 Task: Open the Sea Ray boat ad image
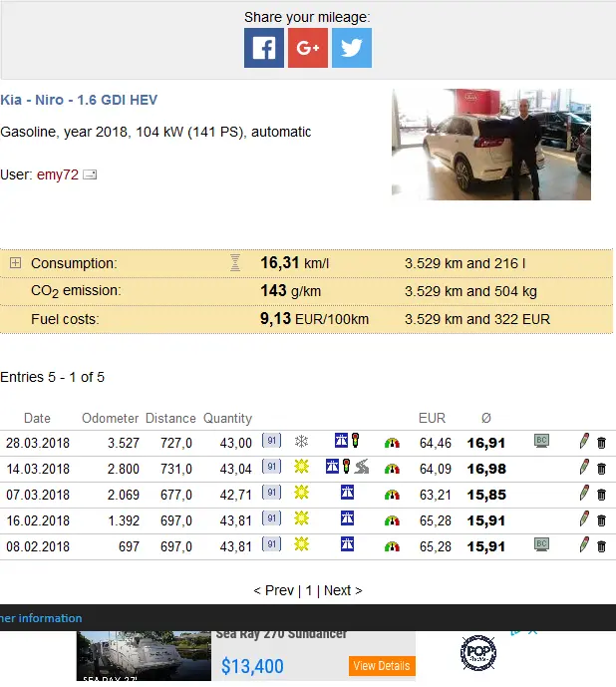click(144, 656)
